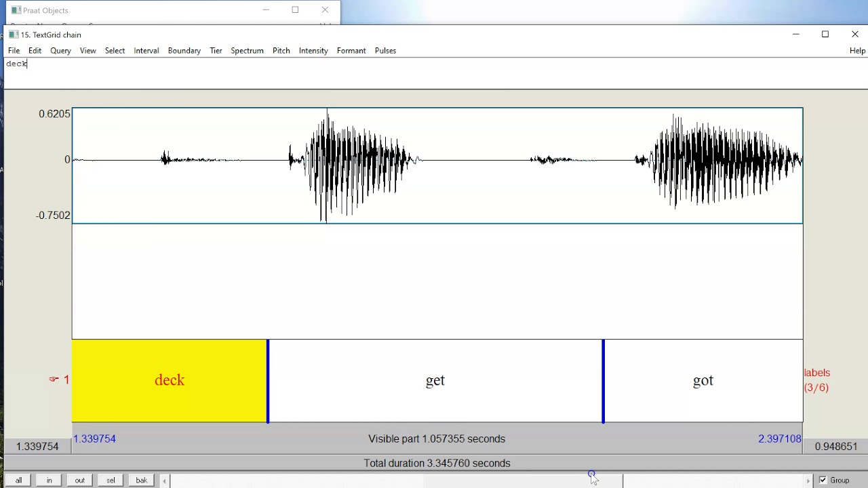This screenshot has width=868, height=488.
Task: Click the scrollbar left arrow
Action: (164, 481)
